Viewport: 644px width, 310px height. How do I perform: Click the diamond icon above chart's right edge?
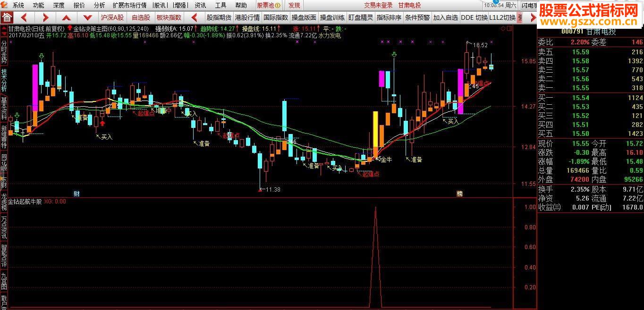(503, 28)
